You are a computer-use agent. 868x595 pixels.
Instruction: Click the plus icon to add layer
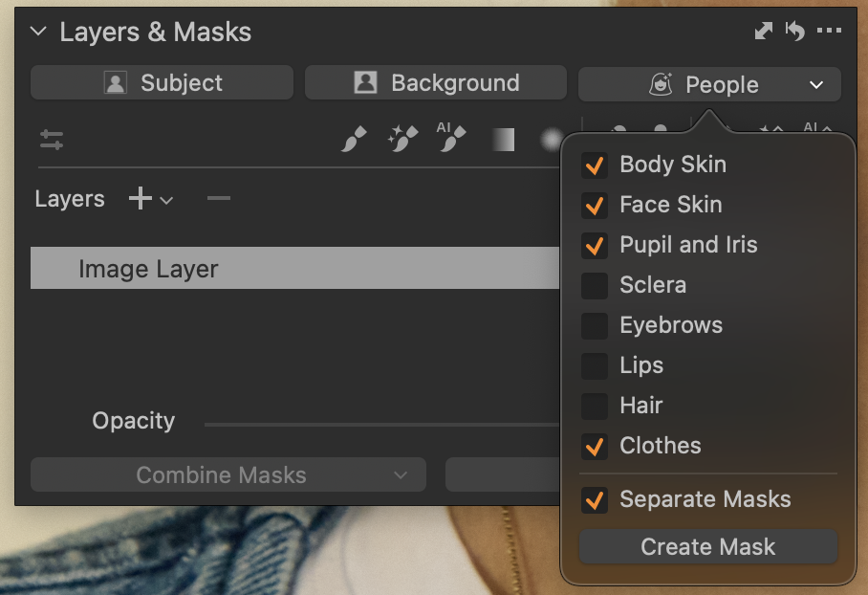tap(141, 198)
